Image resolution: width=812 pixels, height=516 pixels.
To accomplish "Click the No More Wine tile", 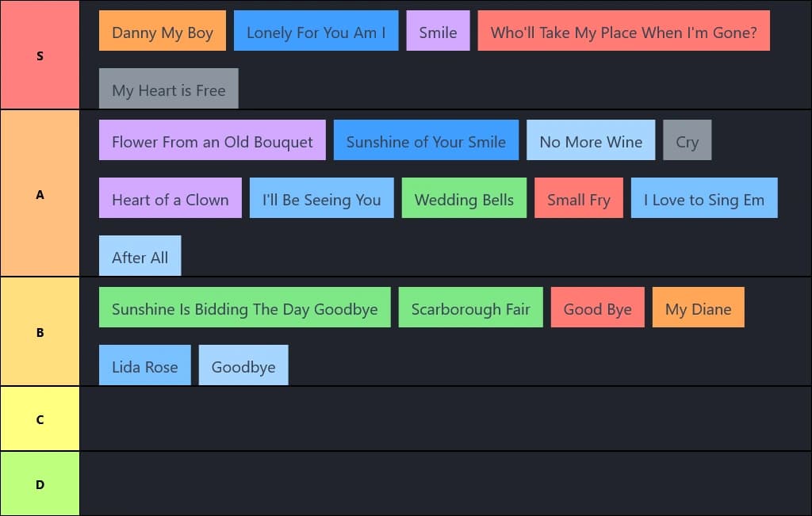I will [x=591, y=140].
